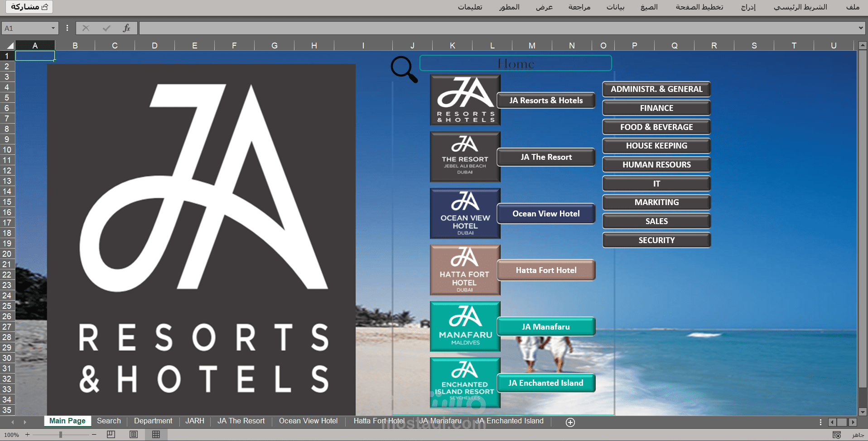Click the MARKITING department button
Viewport: 868px width, 441px height.
pyautogui.click(x=656, y=202)
